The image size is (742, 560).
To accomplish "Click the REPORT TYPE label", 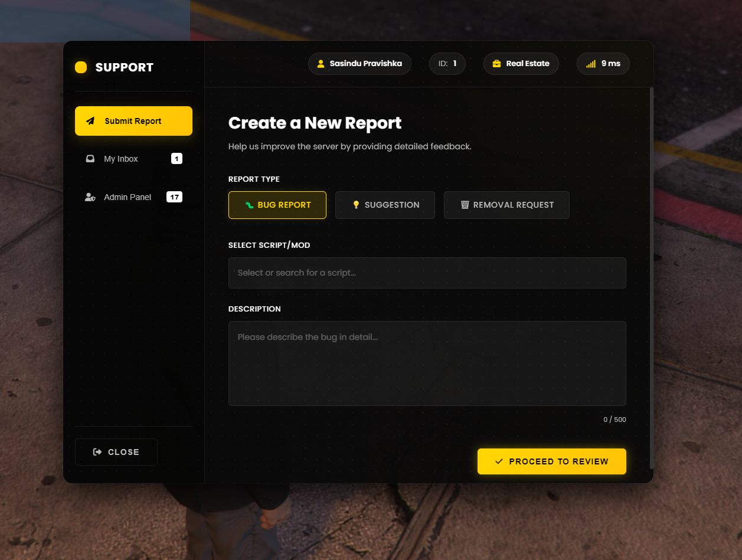I will pyautogui.click(x=254, y=179).
